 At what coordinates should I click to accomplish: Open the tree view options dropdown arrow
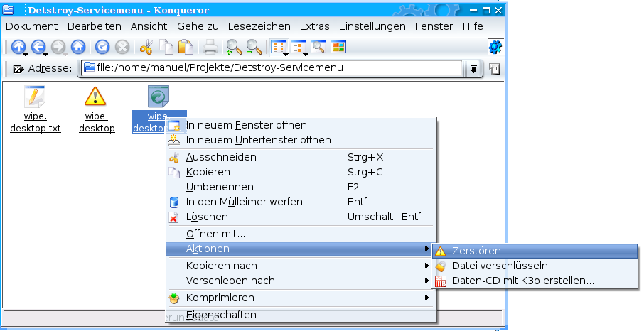point(306,54)
